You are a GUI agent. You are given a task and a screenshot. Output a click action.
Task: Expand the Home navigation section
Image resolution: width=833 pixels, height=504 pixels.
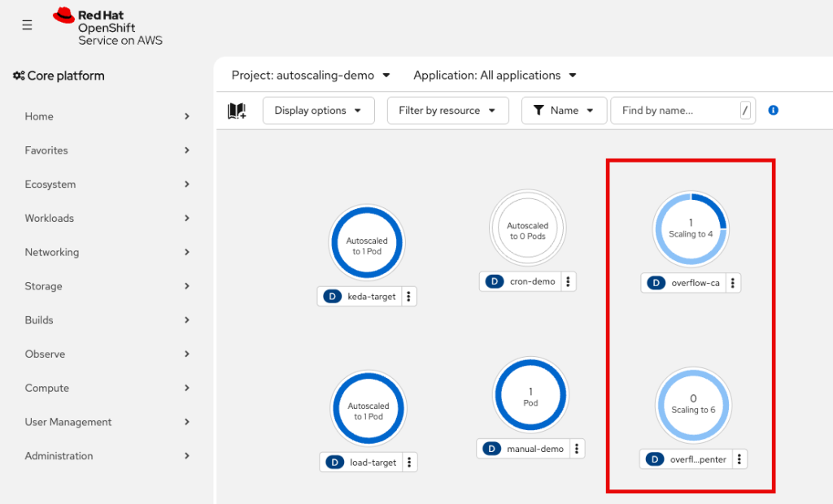tap(107, 116)
